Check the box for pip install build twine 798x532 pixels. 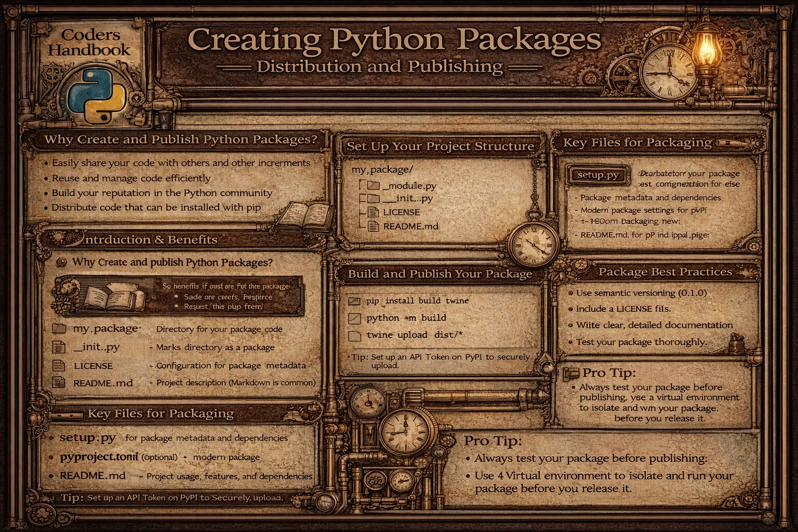point(355,300)
